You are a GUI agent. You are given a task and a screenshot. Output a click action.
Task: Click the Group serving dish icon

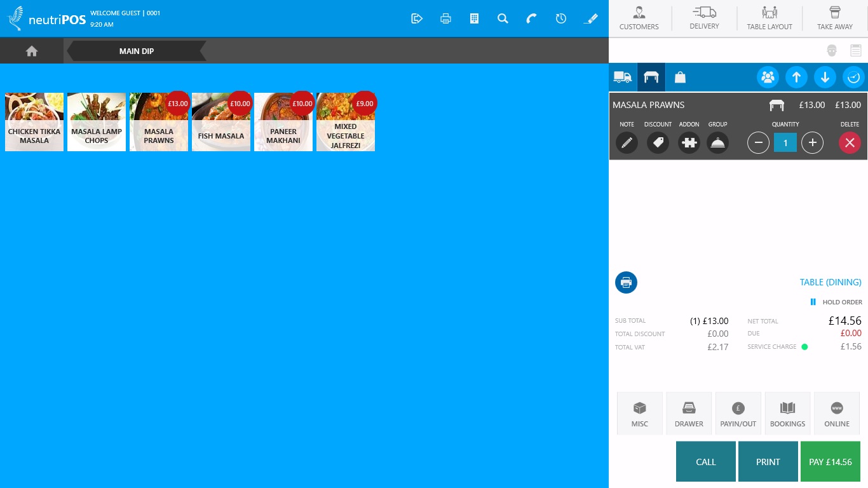(717, 143)
